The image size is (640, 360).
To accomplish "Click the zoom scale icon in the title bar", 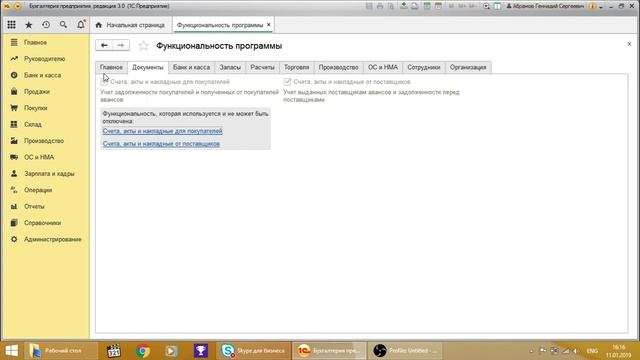I will click(486, 6).
